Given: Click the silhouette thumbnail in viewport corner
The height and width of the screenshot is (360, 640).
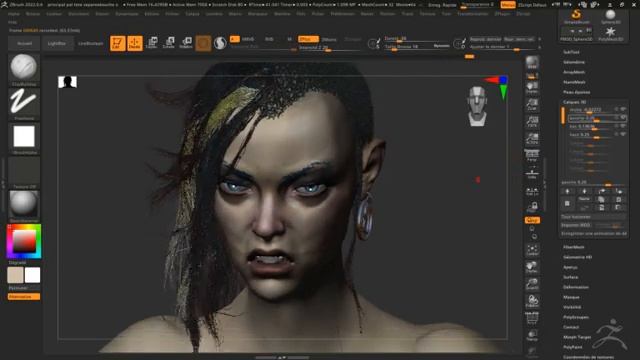Looking at the screenshot, I should (x=67, y=82).
